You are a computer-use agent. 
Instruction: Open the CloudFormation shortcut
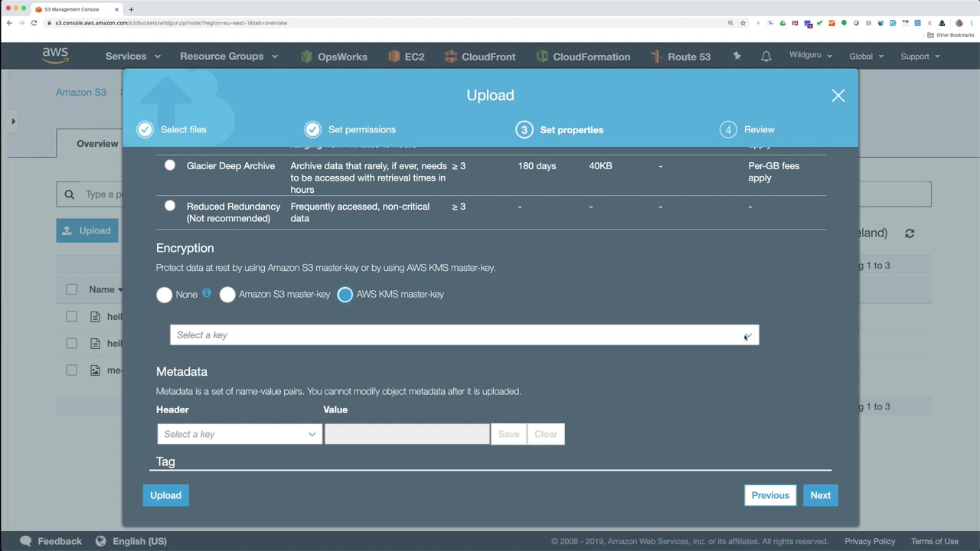point(583,57)
